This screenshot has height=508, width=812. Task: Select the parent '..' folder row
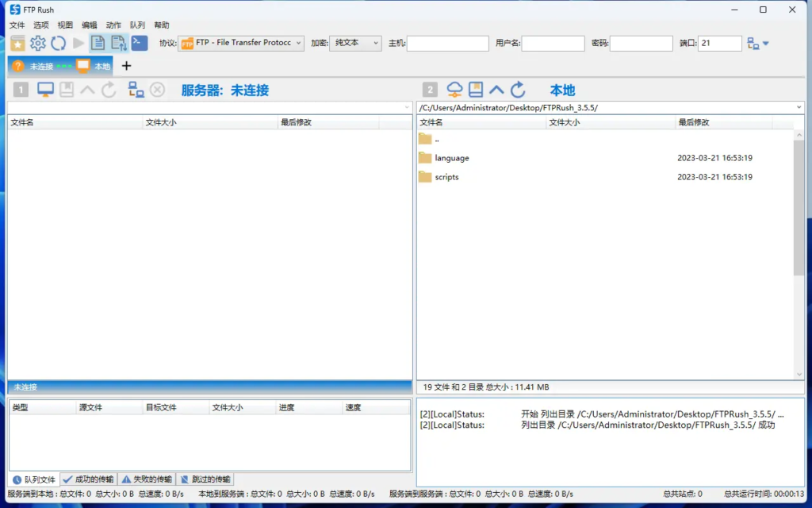point(605,139)
